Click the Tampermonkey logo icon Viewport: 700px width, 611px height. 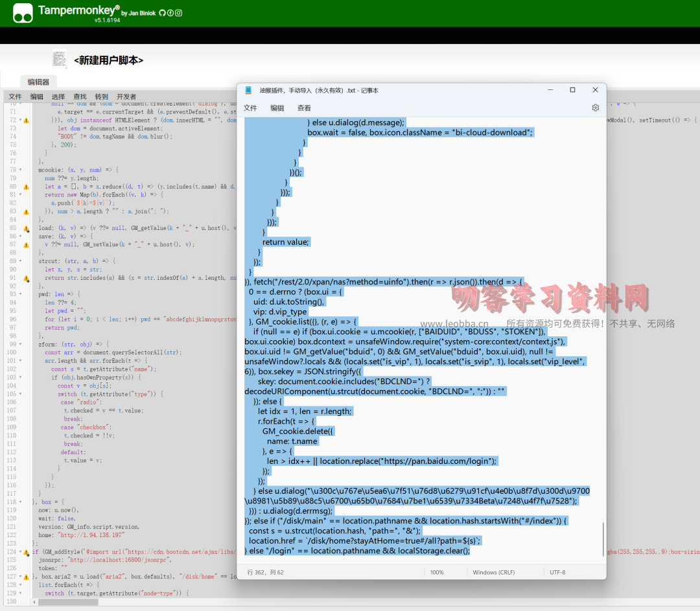[23, 13]
